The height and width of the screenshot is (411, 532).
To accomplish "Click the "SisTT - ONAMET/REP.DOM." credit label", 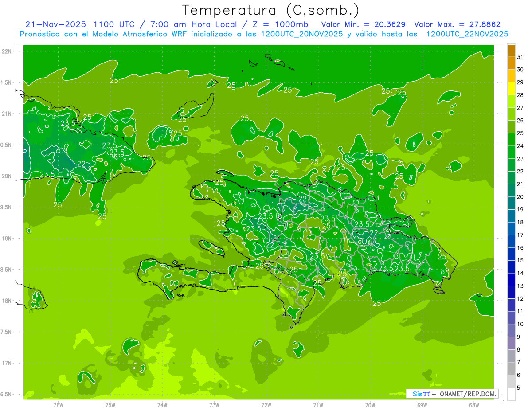I will (452, 394).
